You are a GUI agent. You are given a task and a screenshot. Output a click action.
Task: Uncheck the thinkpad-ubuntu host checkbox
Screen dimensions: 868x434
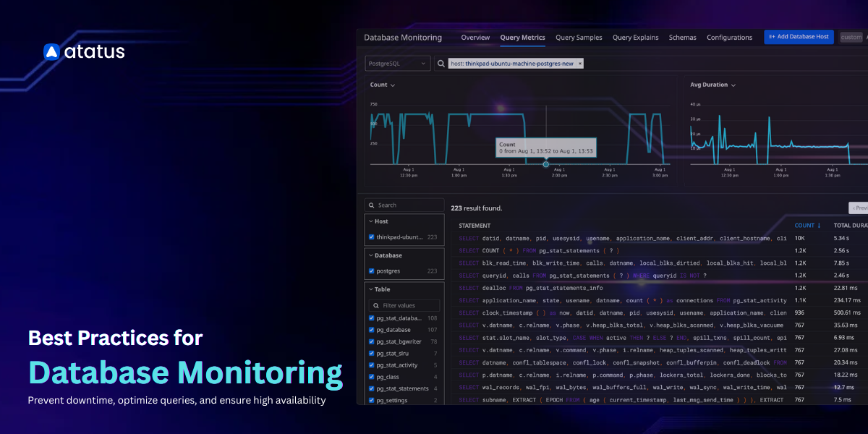(371, 237)
